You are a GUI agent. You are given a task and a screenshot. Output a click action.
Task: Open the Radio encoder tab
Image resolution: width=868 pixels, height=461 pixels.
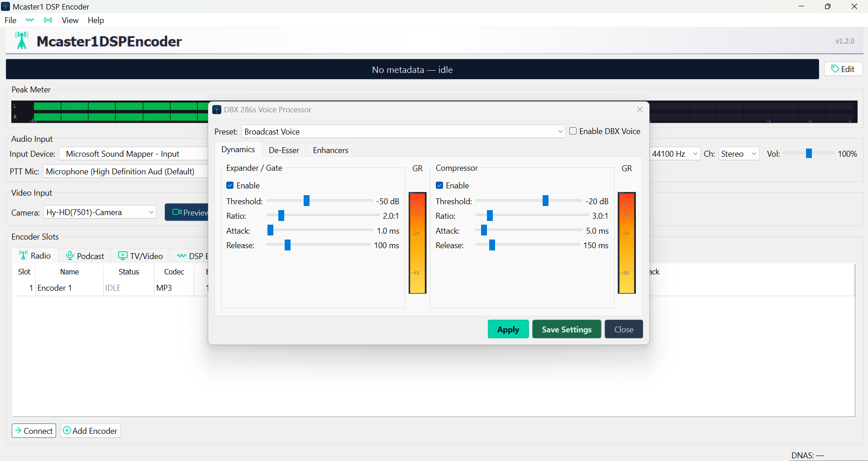[35, 256]
